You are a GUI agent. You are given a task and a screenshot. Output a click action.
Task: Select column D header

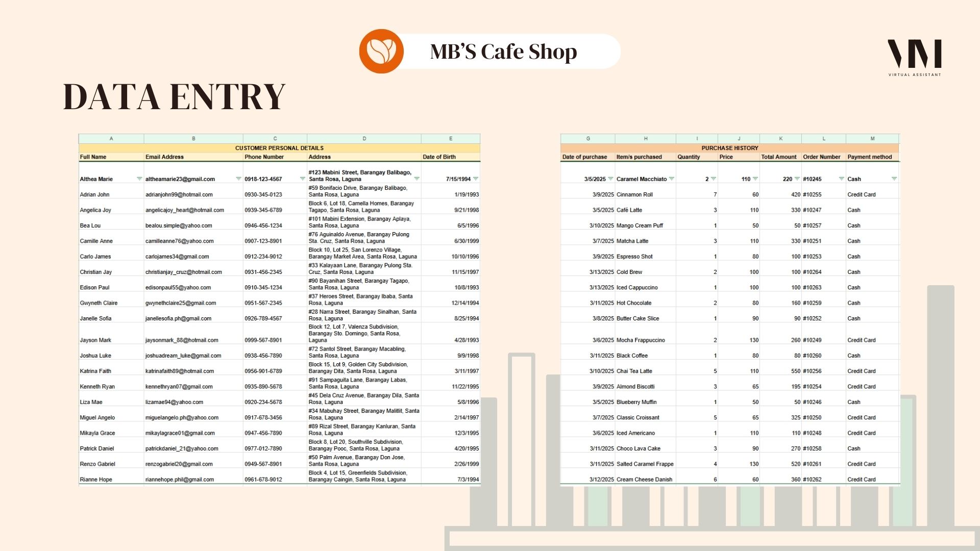[364, 139]
